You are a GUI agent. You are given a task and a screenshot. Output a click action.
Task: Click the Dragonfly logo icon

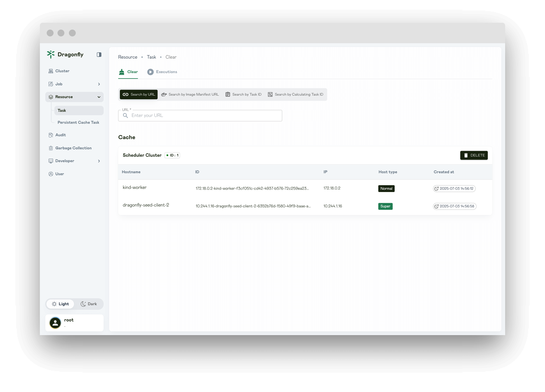tap(51, 54)
